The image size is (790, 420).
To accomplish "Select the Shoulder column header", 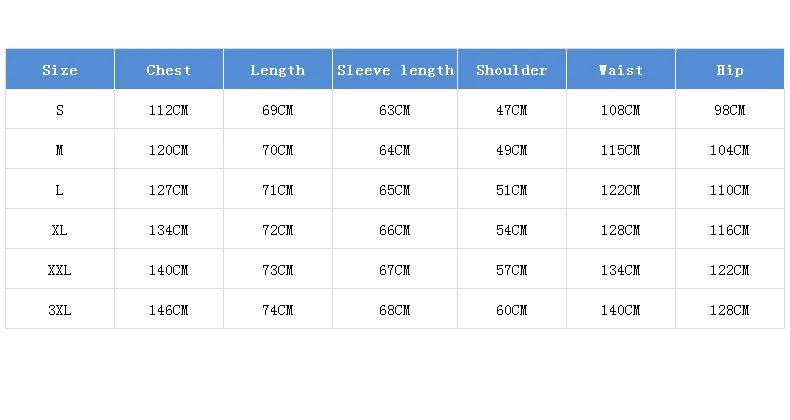I will tap(511, 70).
